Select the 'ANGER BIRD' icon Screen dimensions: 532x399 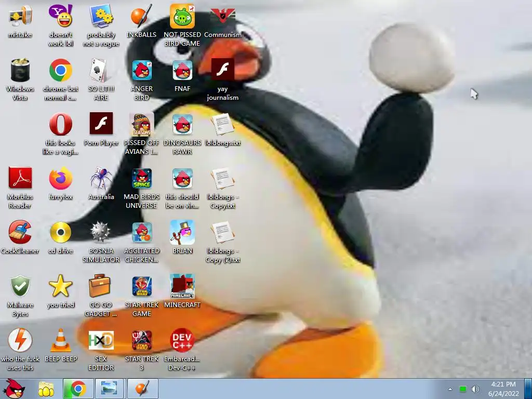tap(141, 70)
